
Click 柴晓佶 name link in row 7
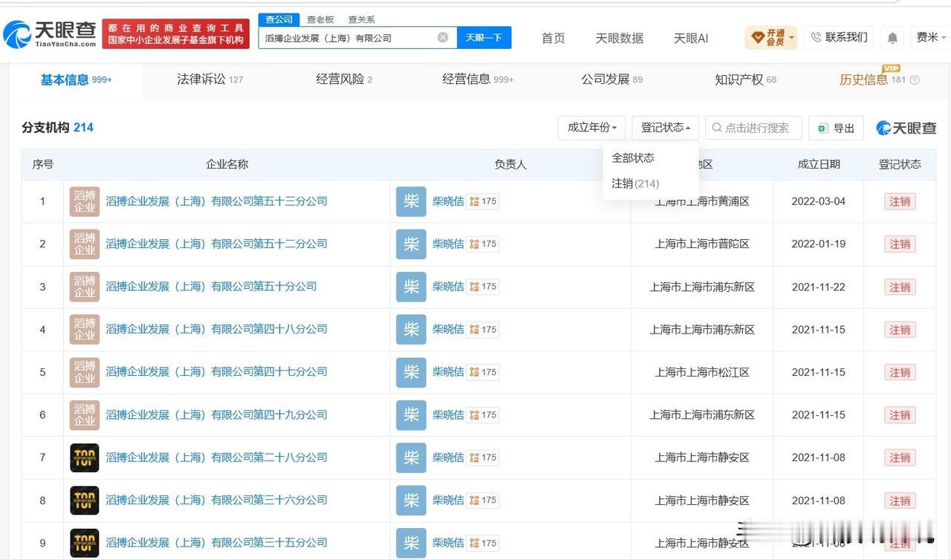pos(448,458)
